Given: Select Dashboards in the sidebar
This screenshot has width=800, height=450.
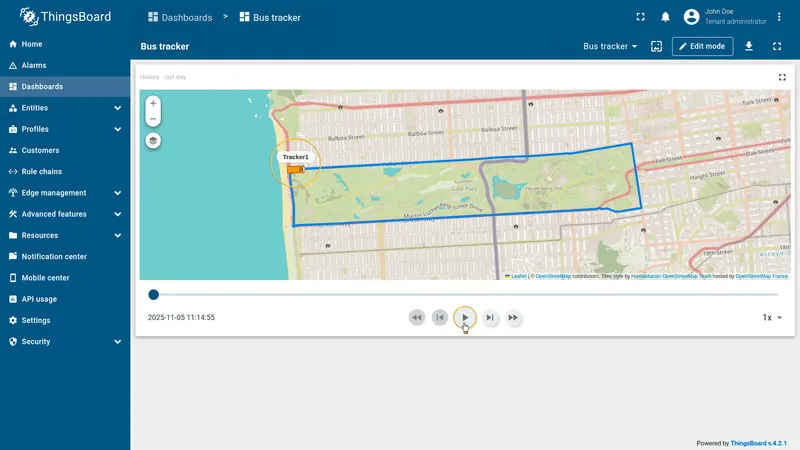Looking at the screenshot, I should pyautogui.click(x=65, y=87).
